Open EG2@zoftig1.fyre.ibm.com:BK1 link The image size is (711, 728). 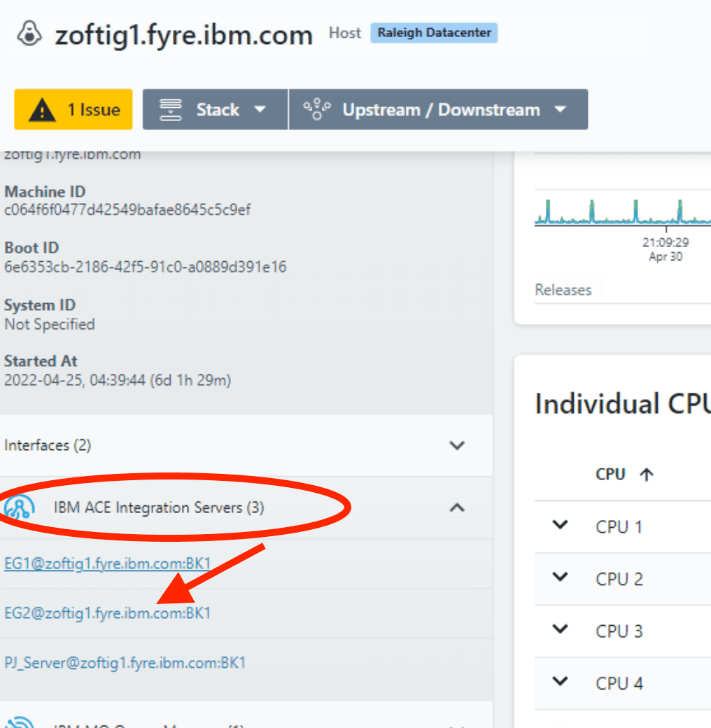click(x=107, y=613)
